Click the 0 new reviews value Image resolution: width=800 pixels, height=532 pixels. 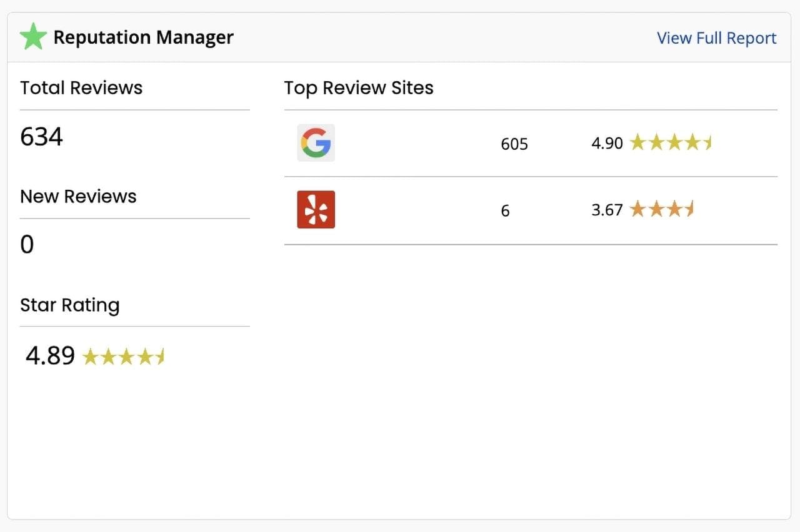27,245
